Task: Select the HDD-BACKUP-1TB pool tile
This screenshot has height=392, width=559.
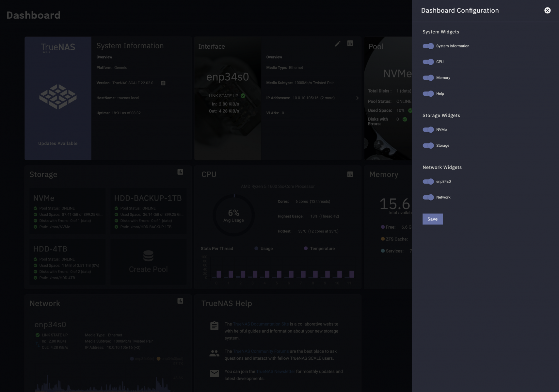Action: pos(149,211)
